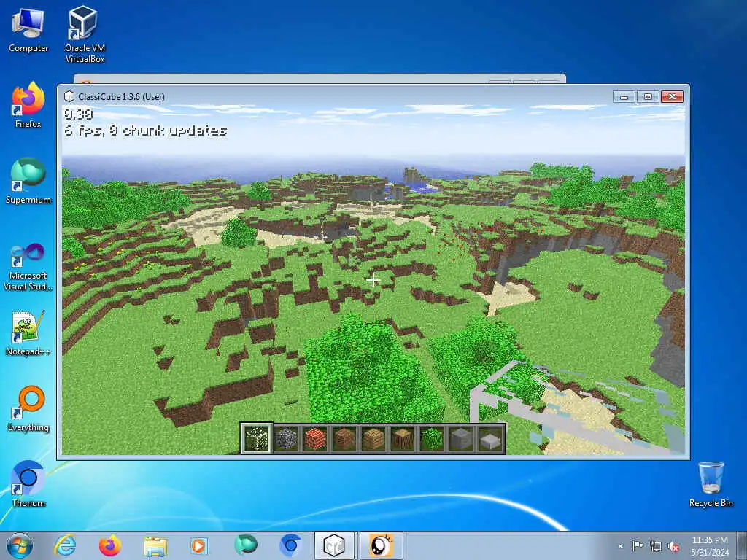Screen dimensions: 747x560
Task: Open Oracle VM VirtualBox desktop shortcut
Action: click(x=85, y=34)
